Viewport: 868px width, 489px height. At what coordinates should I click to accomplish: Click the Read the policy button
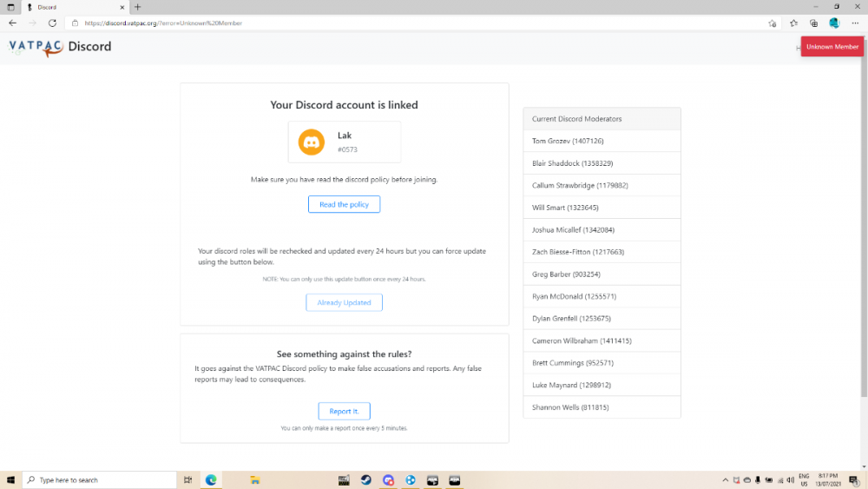(x=344, y=204)
